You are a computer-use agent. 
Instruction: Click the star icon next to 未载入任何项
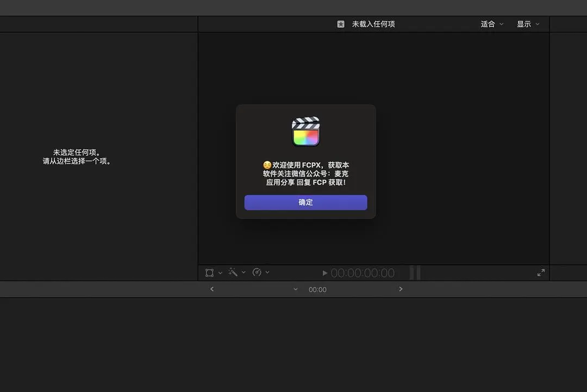[341, 24]
